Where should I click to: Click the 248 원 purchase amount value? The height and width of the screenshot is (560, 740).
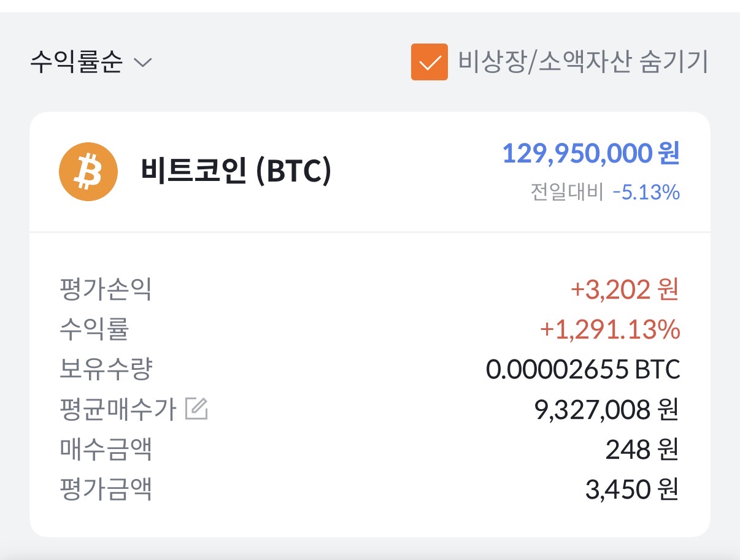(642, 450)
